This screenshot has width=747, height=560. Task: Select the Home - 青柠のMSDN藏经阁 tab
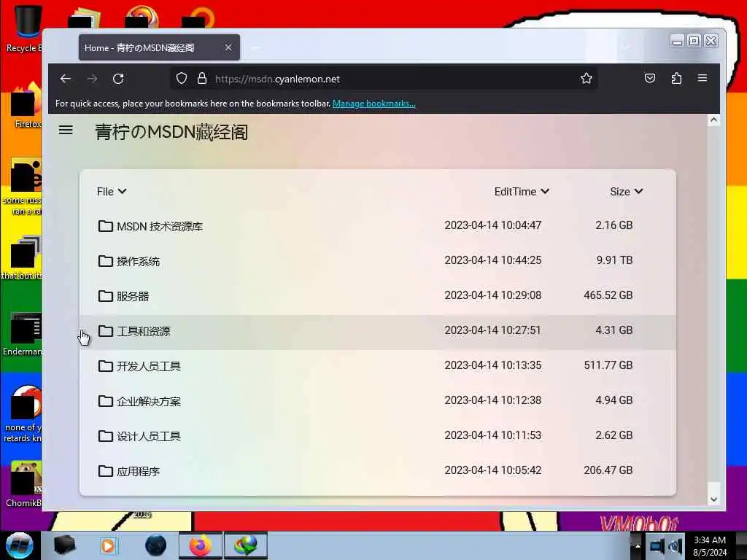(x=159, y=47)
